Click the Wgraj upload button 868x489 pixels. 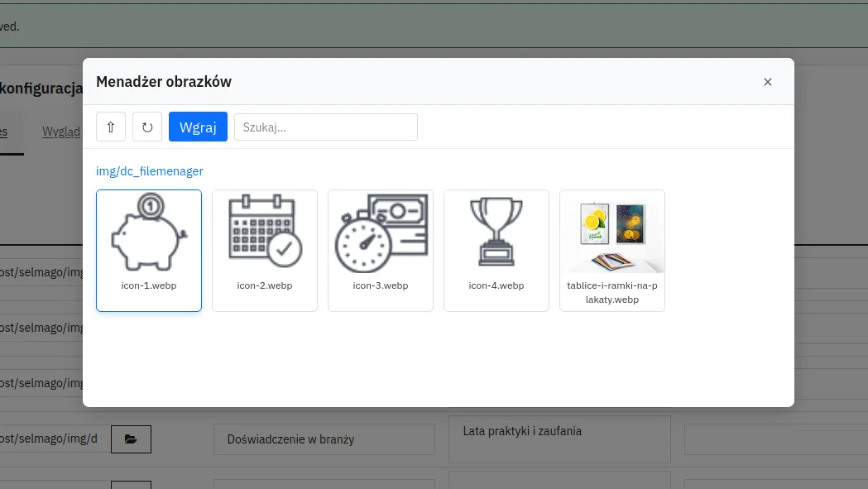199,127
